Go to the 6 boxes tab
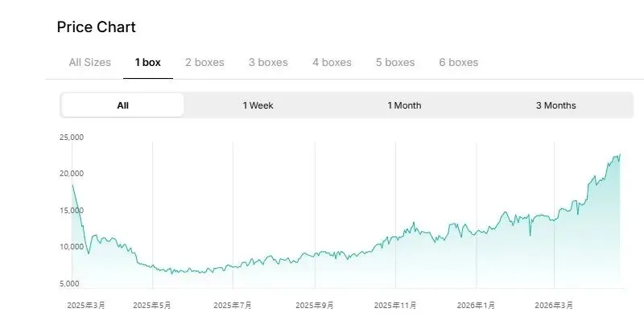The image size is (644, 333). [x=459, y=62]
